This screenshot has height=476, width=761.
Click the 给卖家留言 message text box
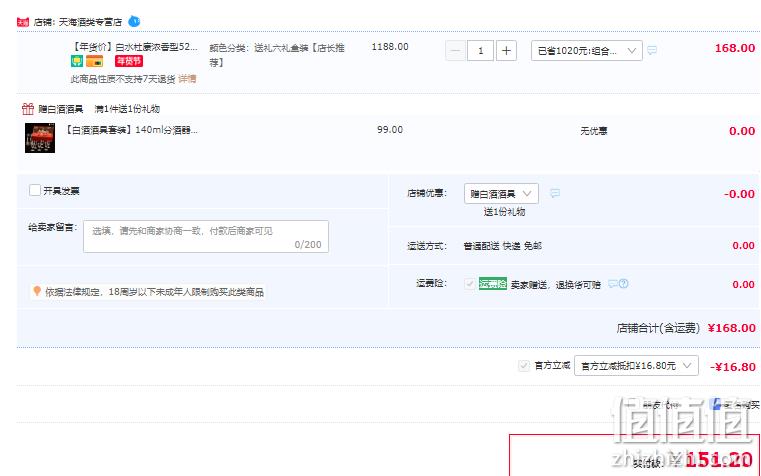206,236
